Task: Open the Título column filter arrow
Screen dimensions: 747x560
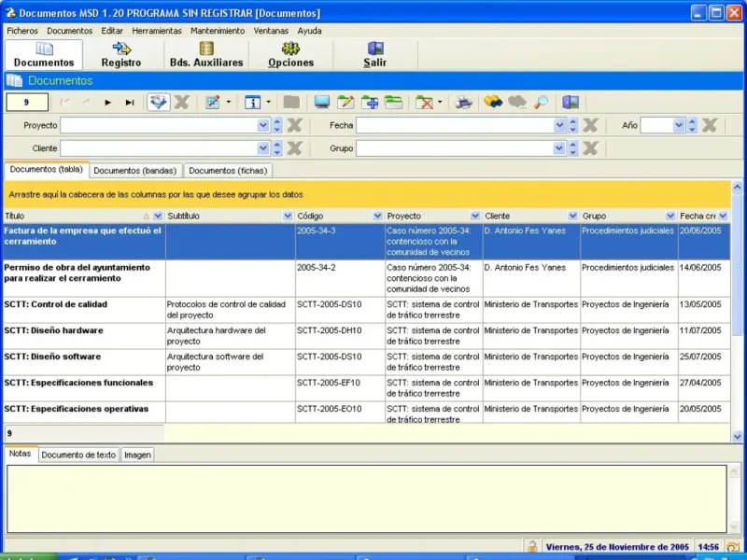Action: pos(157,216)
